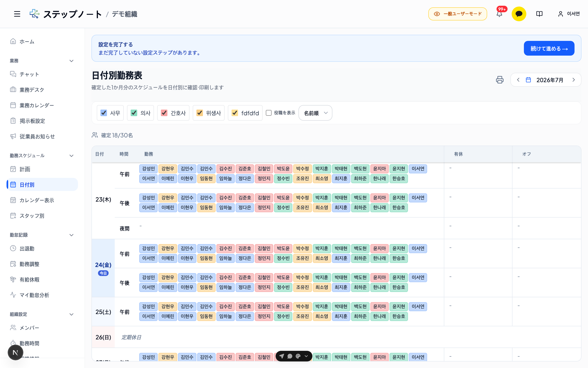Screen dimensions: 588x368
Task: Open 出退勤 page
Action: tap(42, 248)
